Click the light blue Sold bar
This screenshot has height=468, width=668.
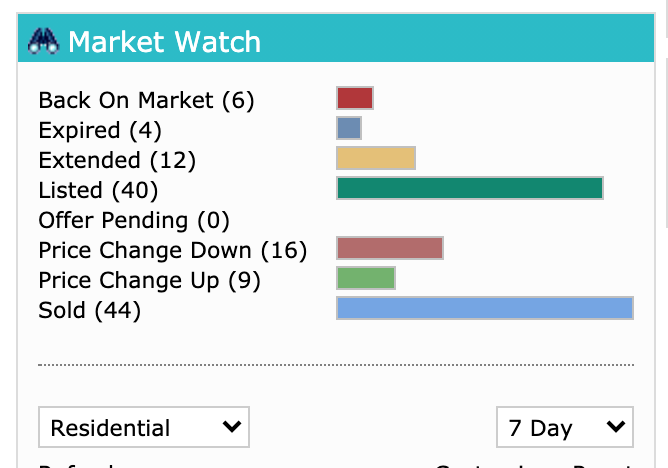[485, 308]
